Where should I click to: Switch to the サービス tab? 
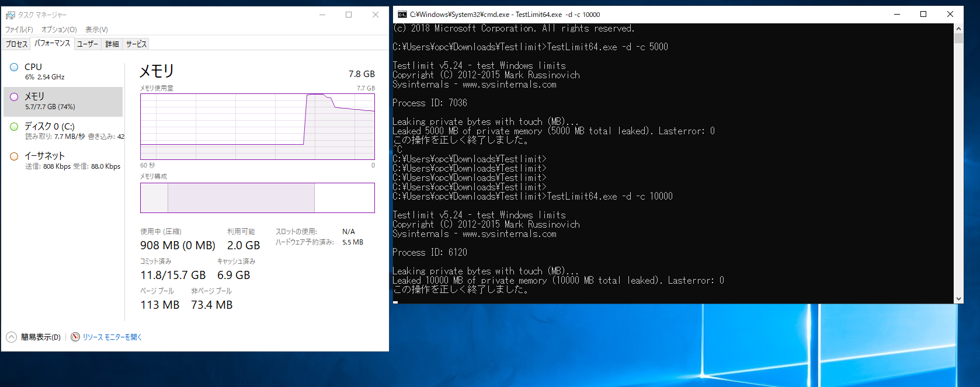tap(136, 44)
